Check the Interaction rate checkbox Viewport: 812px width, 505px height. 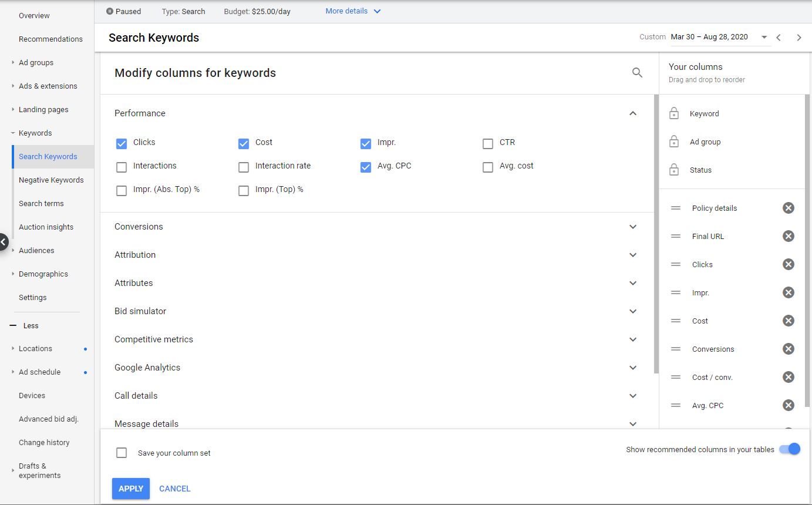[244, 167]
